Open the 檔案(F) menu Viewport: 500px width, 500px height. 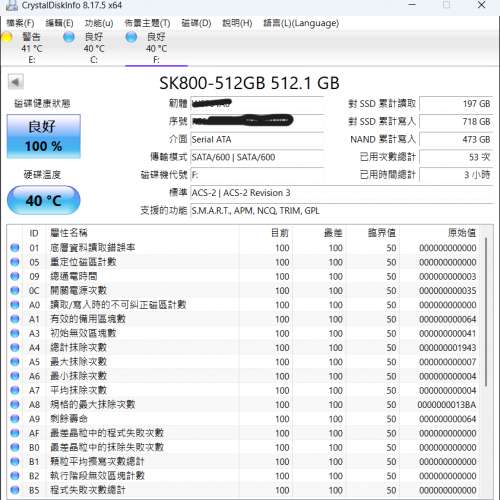20,23
